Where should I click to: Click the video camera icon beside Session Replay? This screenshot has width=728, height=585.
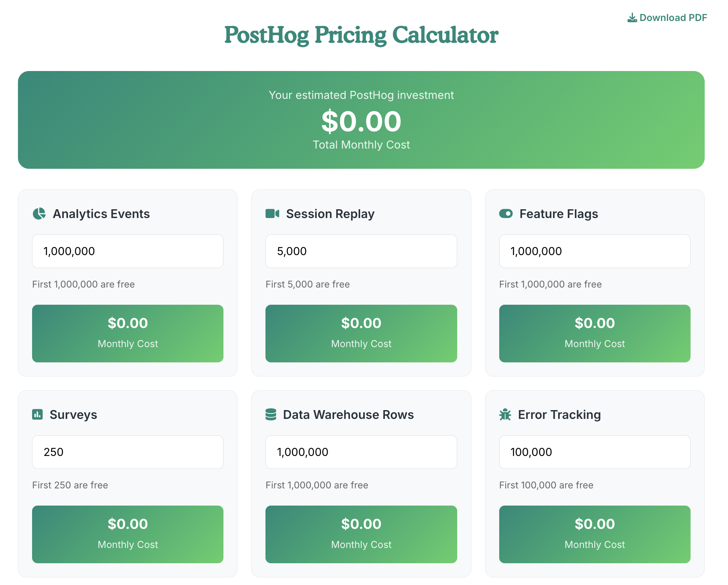272,214
